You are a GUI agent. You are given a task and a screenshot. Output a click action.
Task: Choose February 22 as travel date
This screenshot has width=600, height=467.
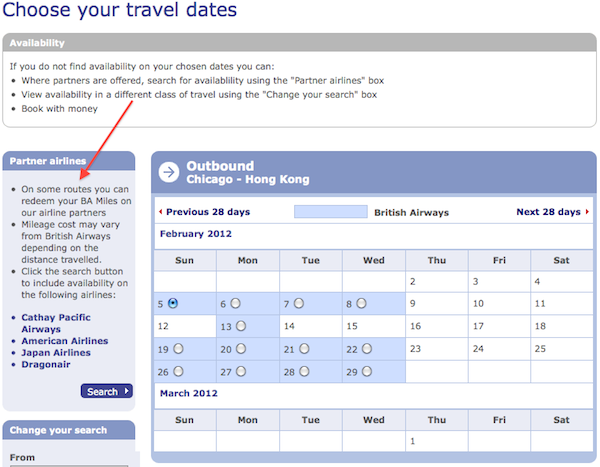click(x=367, y=348)
